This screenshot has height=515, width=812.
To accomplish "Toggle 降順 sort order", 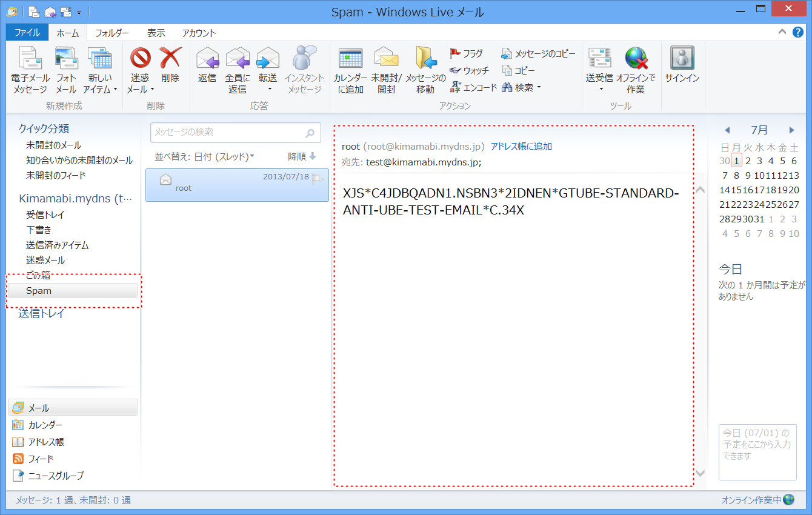I will click(x=302, y=156).
